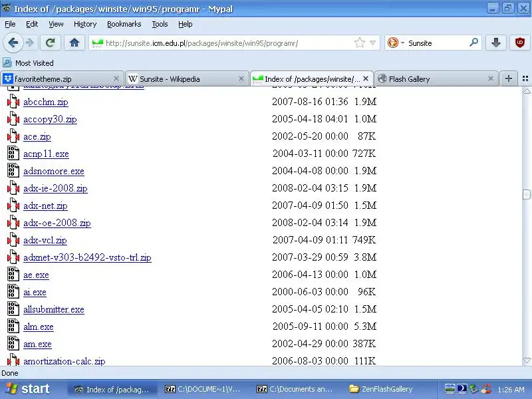Close the Index of /packages/winsite tab
The height and width of the screenshot is (399, 532).
pyautogui.click(x=366, y=78)
